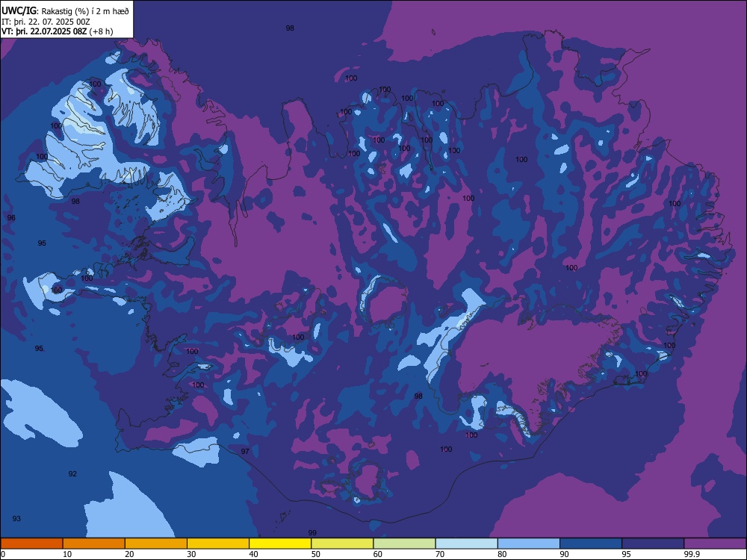Click the title text 'Rakastig (%) í 2 m hæð'
Image resolution: width=747 pixels, height=560 pixels.
(x=85, y=11)
